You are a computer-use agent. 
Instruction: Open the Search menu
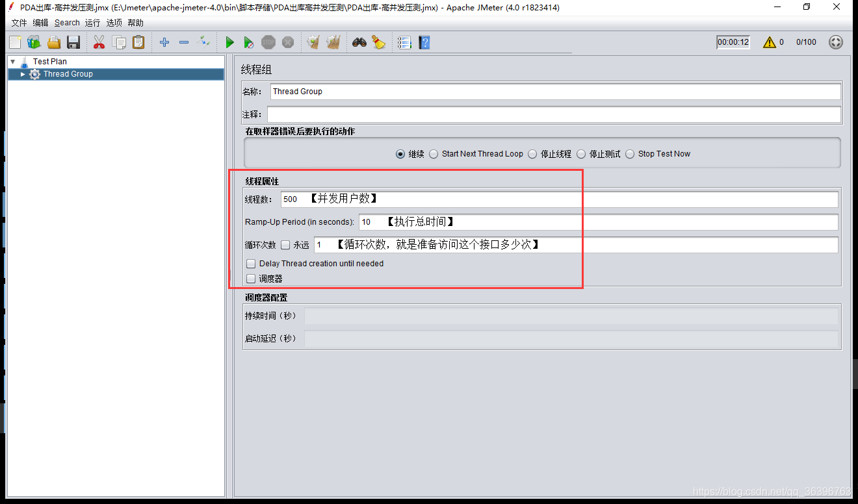67,23
